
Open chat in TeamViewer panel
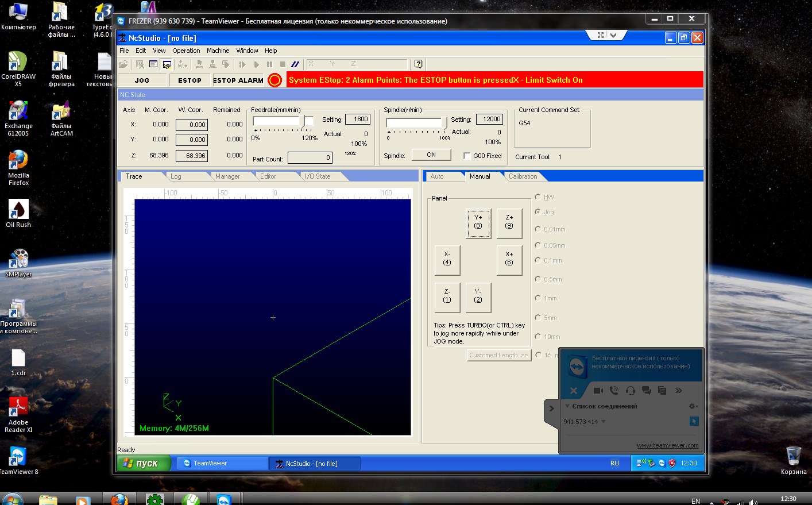point(647,391)
